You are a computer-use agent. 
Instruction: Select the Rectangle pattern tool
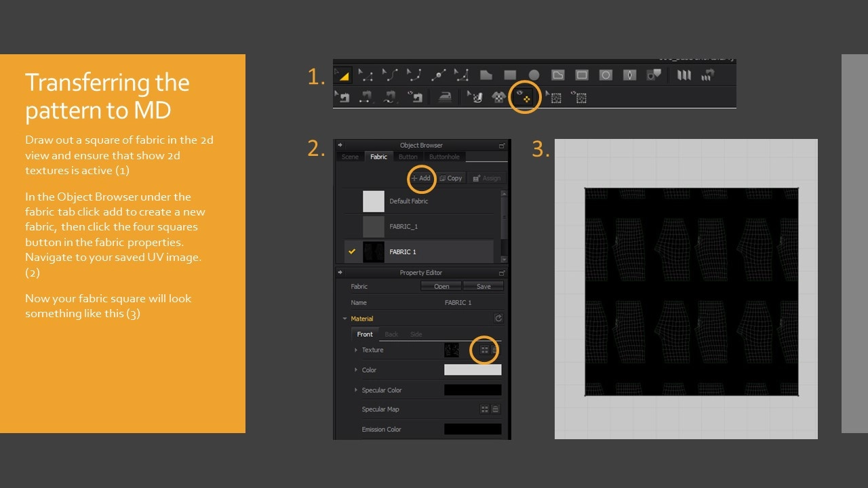click(510, 75)
